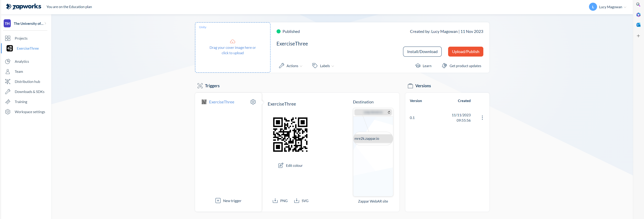Select the ExerciseThree trigger link

click(x=222, y=102)
